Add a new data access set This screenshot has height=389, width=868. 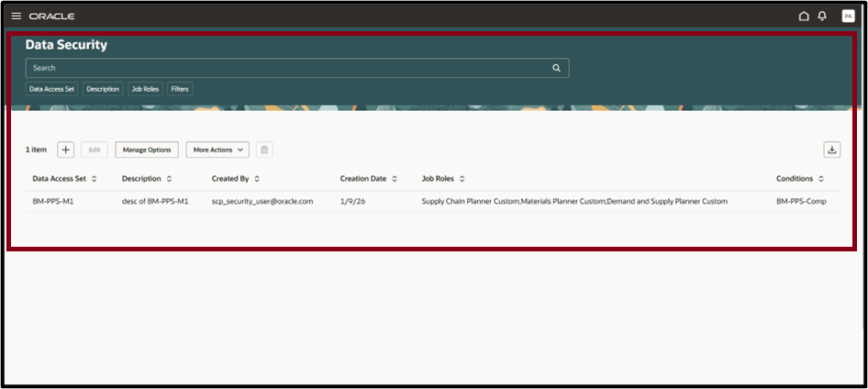point(66,150)
